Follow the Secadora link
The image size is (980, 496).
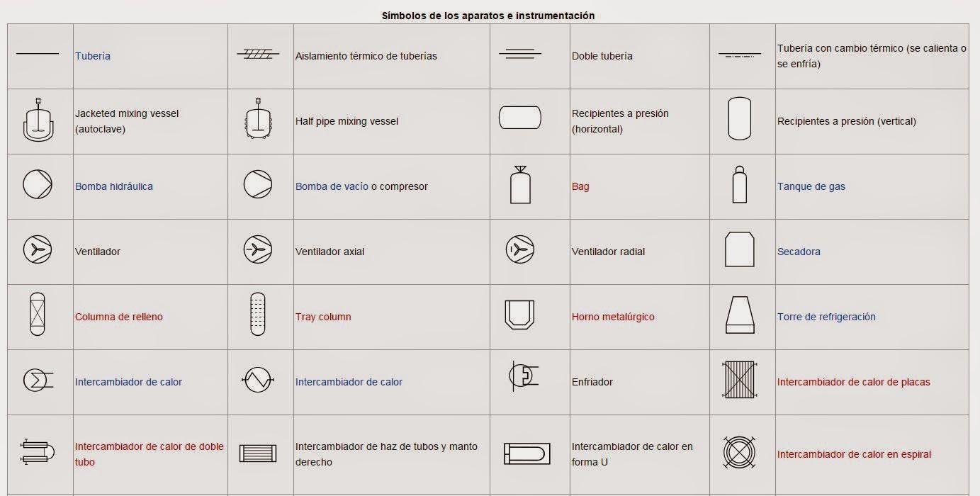799,252
